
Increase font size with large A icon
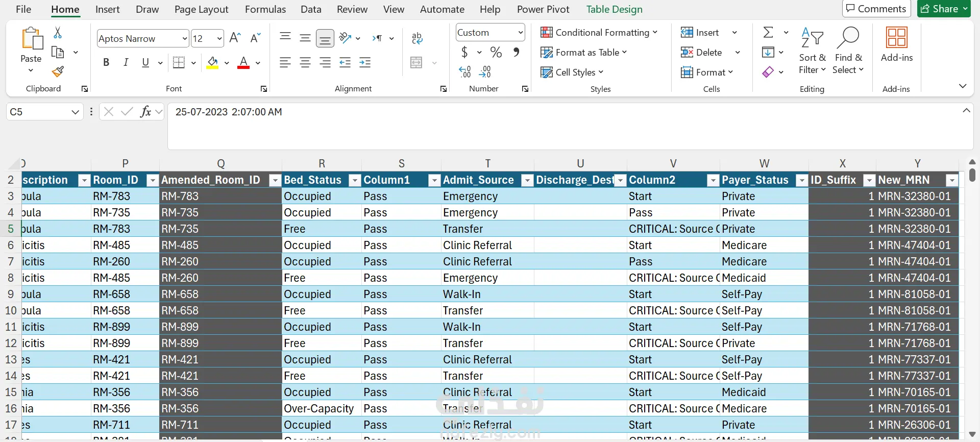pos(235,38)
